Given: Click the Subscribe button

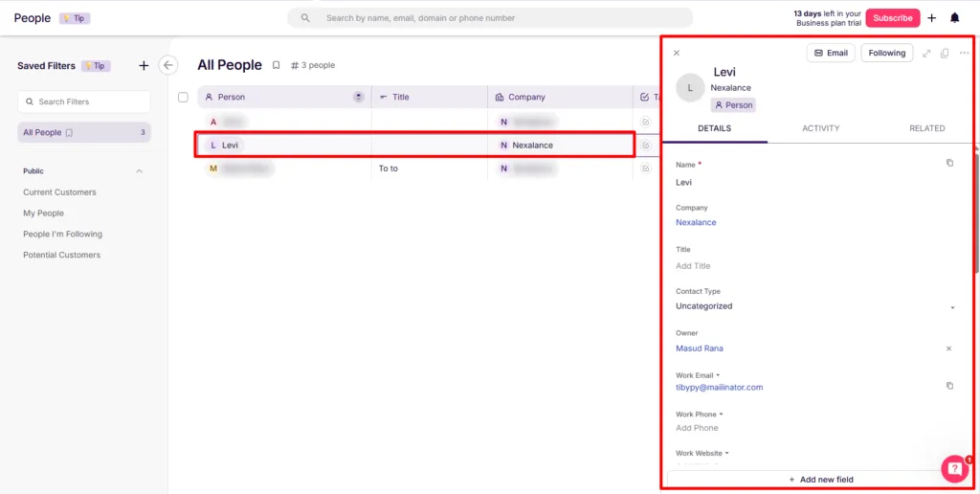Looking at the screenshot, I should [x=893, y=18].
